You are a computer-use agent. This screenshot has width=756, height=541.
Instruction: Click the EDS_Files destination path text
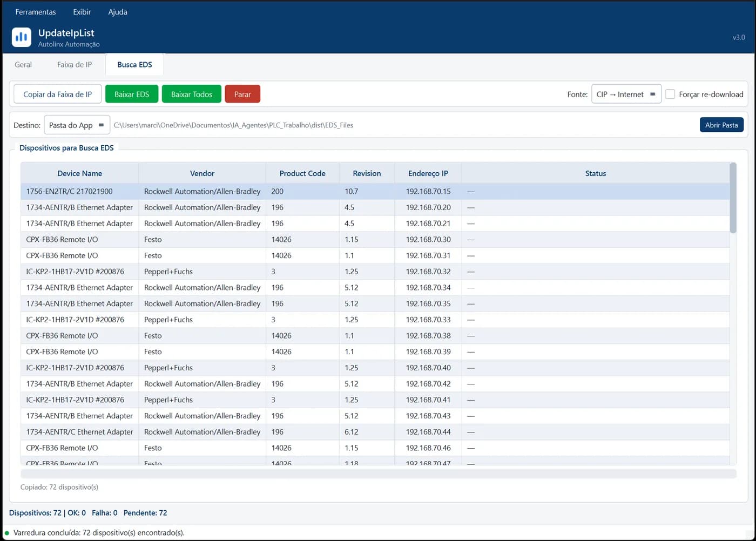coord(233,125)
